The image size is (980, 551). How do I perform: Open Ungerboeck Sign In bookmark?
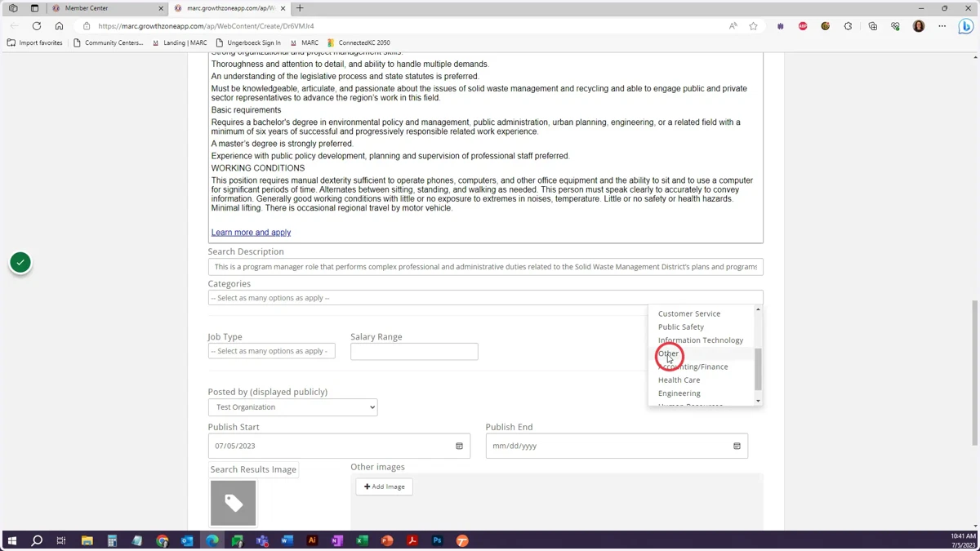click(248, 42)
